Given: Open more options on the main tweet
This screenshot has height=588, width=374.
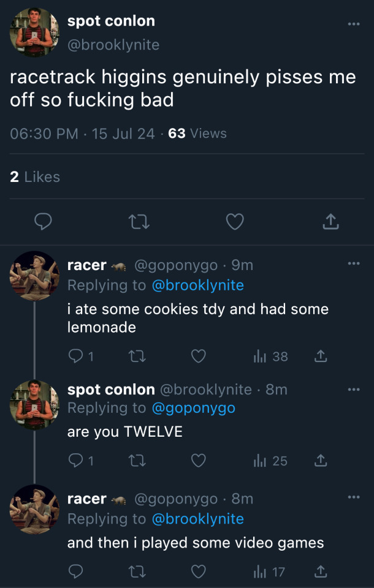Looking at the screenshot, I should (x=354, y=24).
